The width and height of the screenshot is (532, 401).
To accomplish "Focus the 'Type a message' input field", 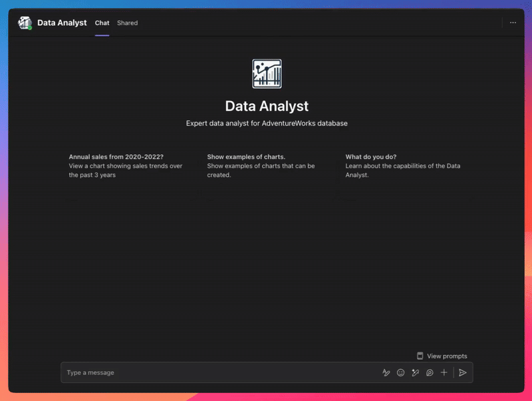I will coord(219,372).
